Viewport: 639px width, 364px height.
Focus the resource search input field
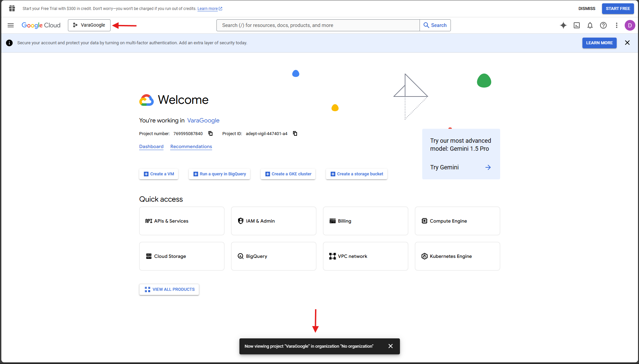pos(318,25)
